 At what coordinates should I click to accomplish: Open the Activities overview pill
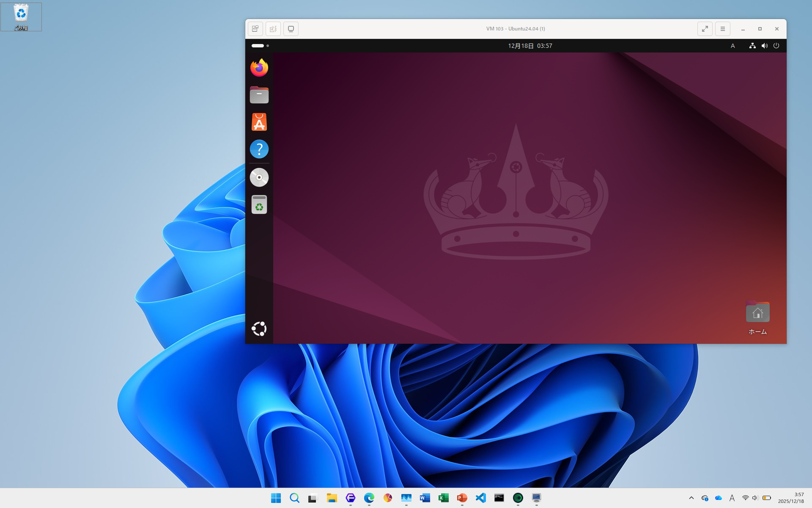[258, 45]
